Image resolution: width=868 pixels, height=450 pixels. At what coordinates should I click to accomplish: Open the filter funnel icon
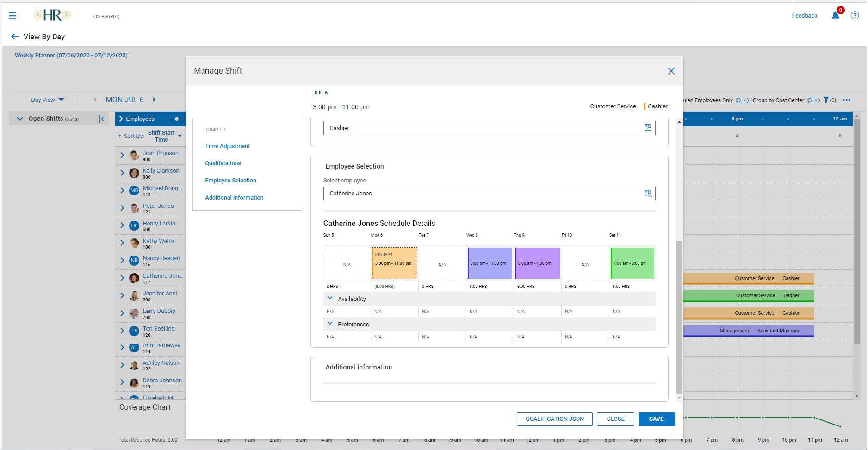pos(826,100)
